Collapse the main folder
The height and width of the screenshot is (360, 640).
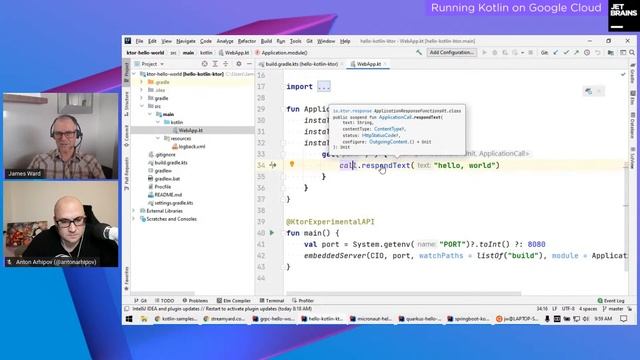click(150, 114)
